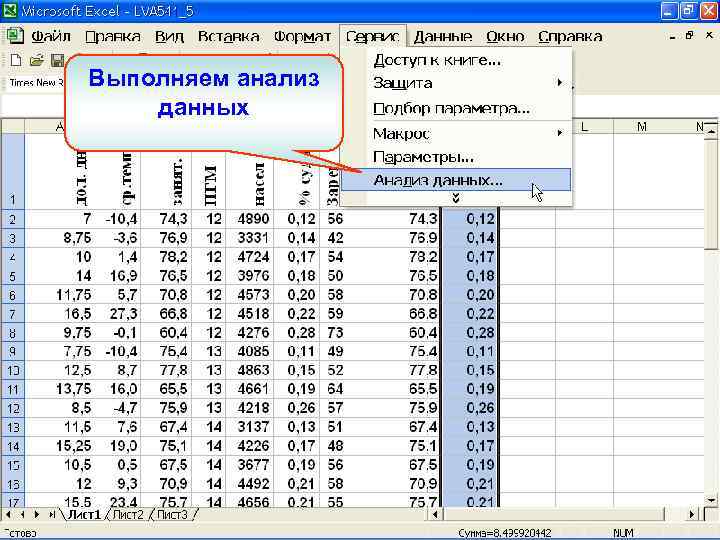Screen dimensions: 720x540
Task: Select column L header
Action: click(584, 126)
